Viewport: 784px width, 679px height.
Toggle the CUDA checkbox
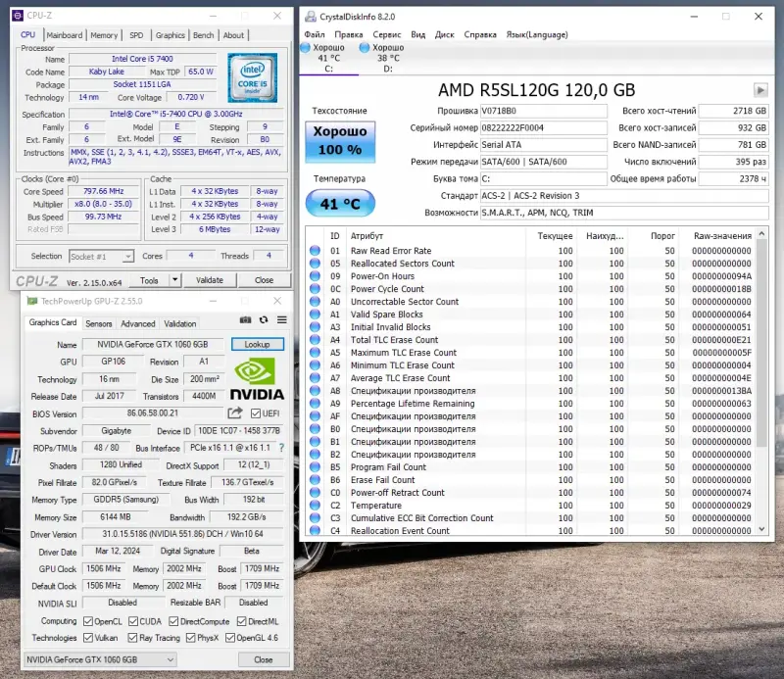pyautogui.click(x=132, y=621)
